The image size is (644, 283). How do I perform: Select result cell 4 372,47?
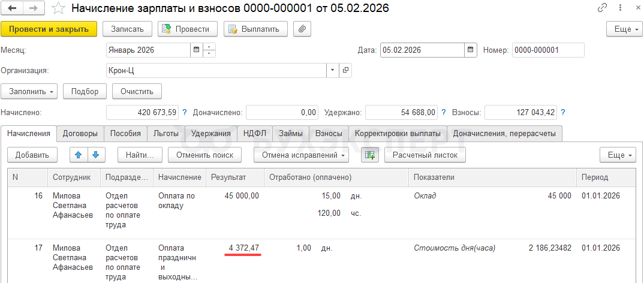(244, 248)
